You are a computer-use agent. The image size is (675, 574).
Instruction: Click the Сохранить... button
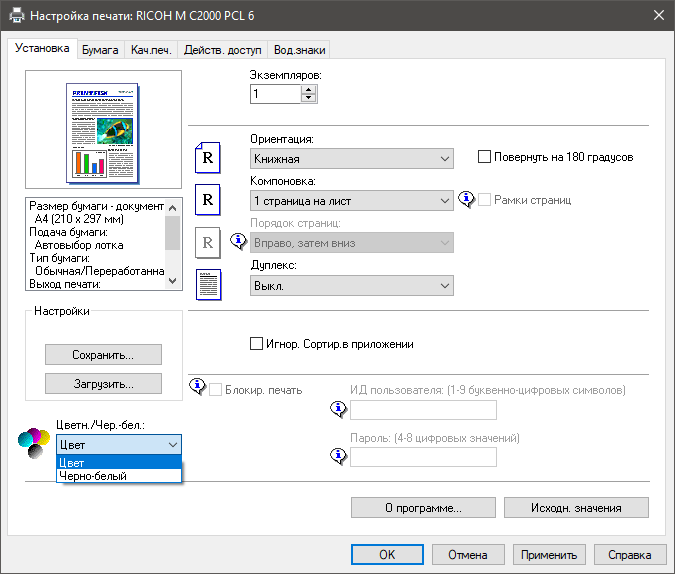tap(103, 355)
